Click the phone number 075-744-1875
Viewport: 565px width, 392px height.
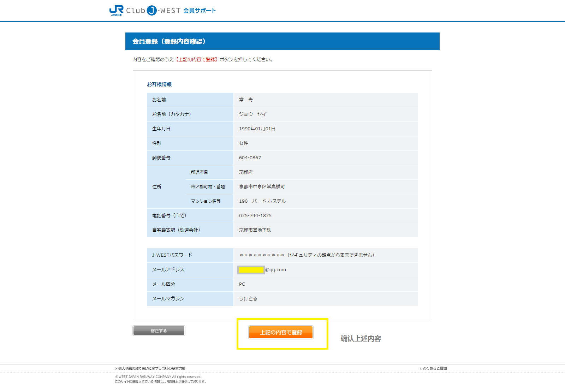(255, 216)
